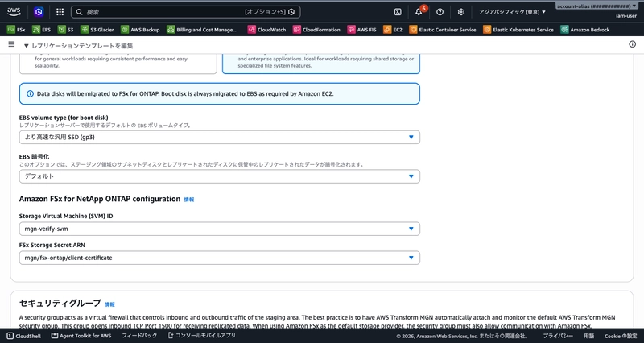Open the EC2 favorite shortcut

click(393, 30)
